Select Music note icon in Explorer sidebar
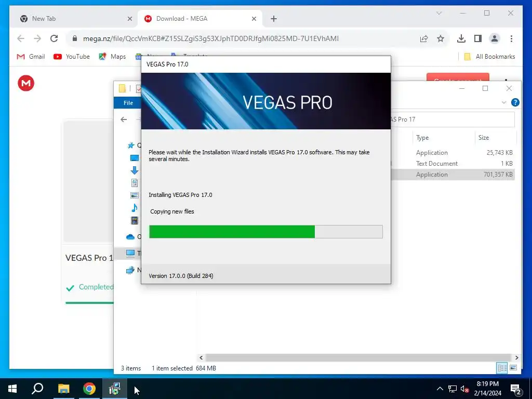 (x=135, y=208)
